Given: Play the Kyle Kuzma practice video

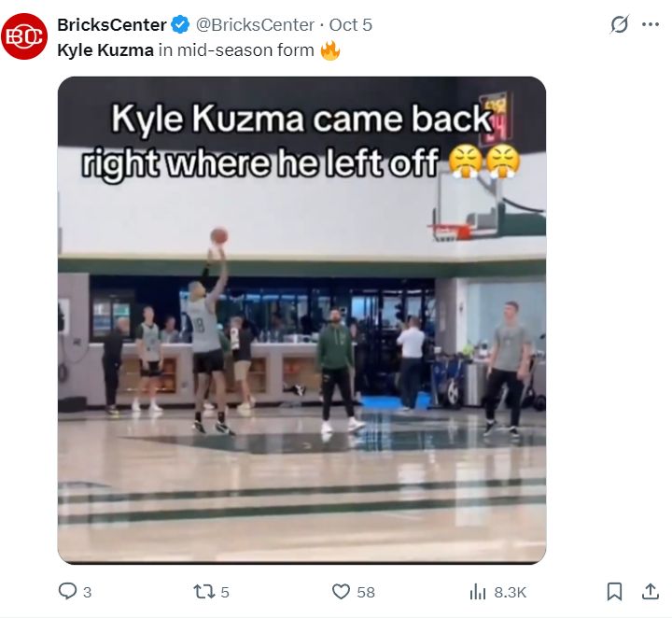Looking at the screenshot, I should 301,320.
